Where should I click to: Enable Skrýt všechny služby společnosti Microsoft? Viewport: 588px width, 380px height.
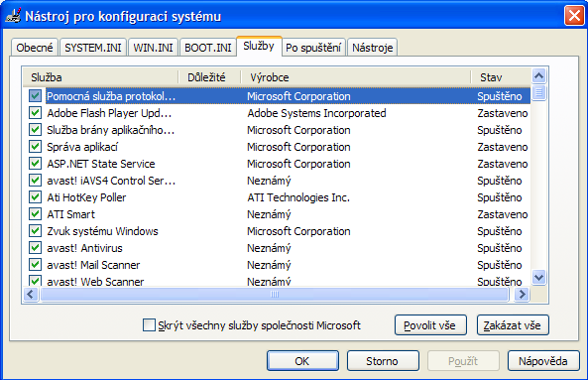tap(149, 324)
